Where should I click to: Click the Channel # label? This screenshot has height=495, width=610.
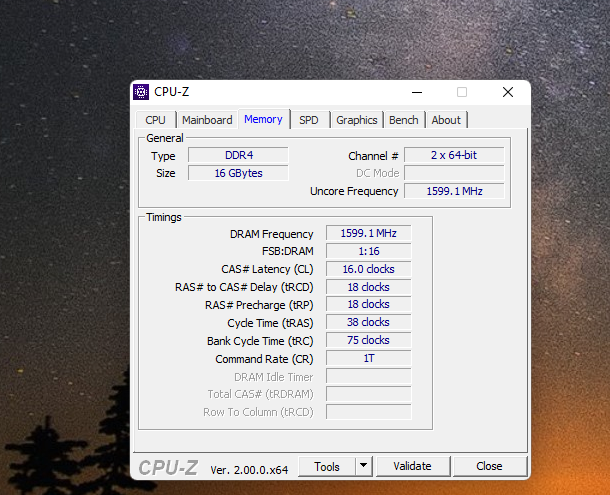coord(373,156)
